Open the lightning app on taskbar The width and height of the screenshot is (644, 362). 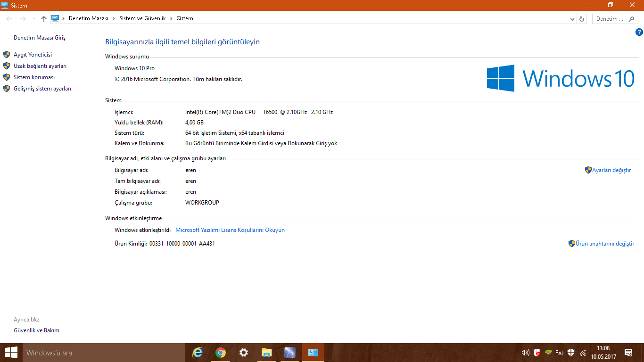tap(290, 353)
